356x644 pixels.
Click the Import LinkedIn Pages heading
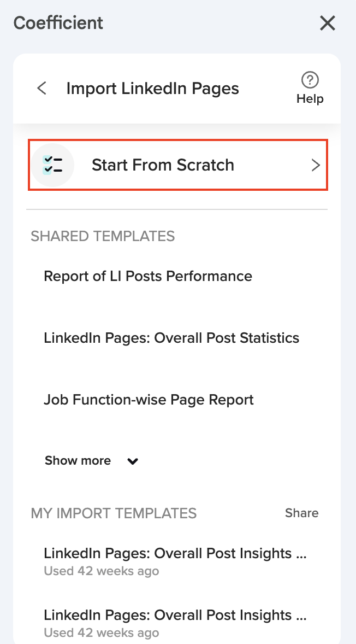[152, 88]
